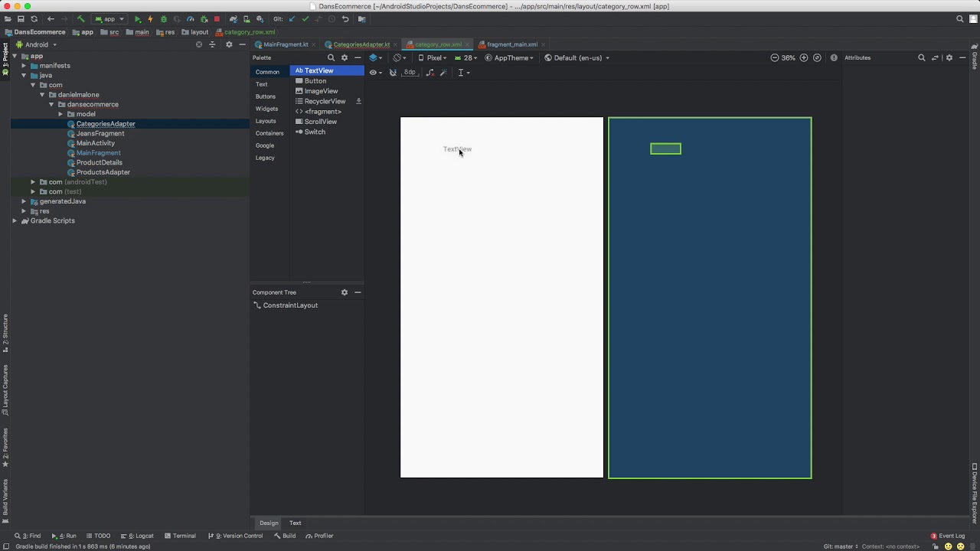Image resolution: width=980 pixels, height=551 pixels.
Task: Click the Sync/refresh icon in main toolbar
Action: pyautogui.click(x=34, y=19)
